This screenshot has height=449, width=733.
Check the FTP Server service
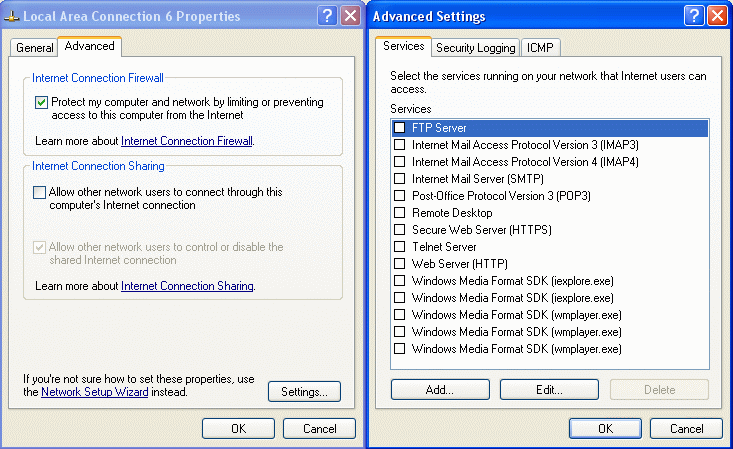[x=400, y=128]
